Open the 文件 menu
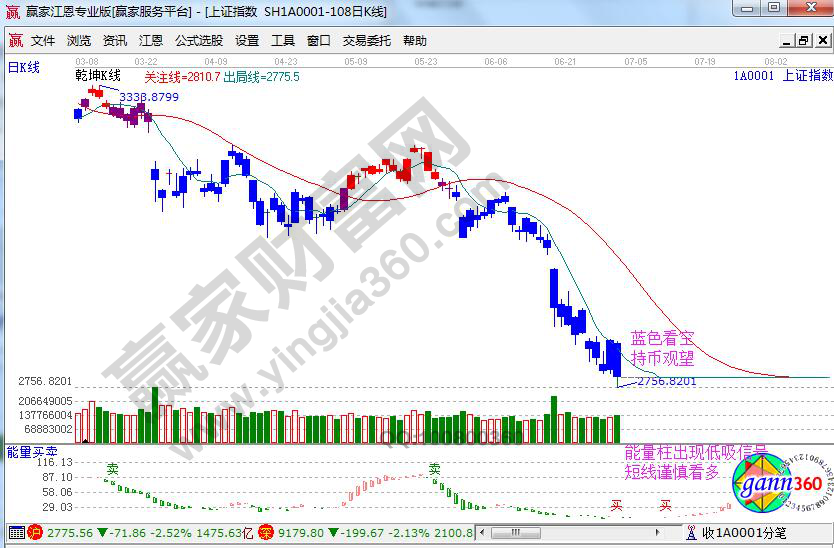This screenshot has width=834, height=548. tap(43, 41)
